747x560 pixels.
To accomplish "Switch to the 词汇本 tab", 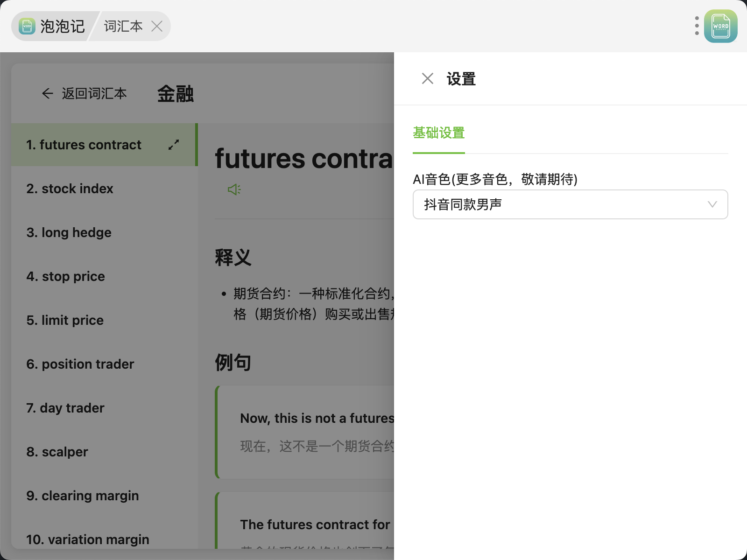I will point(123,26).
